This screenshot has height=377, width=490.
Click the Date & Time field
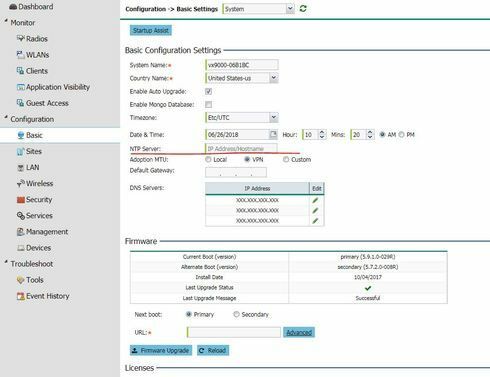coord(238,135)
